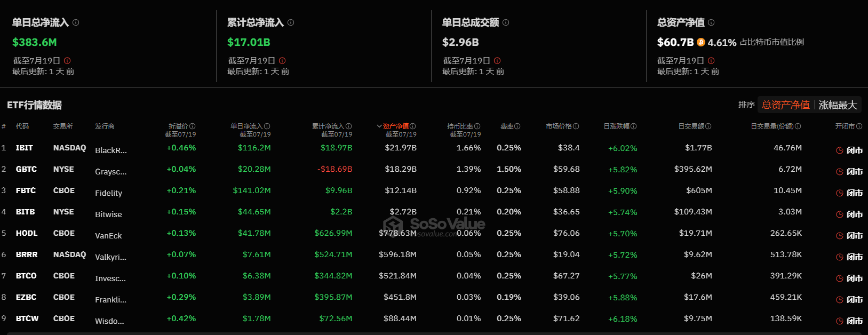
Task: Click issuer name Fidelity
Action: 109,193
